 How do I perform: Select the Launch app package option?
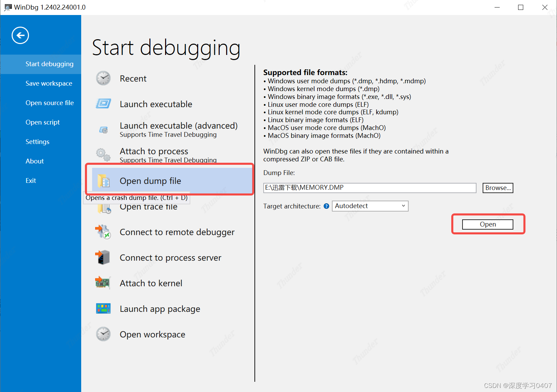tap(160, 309)
